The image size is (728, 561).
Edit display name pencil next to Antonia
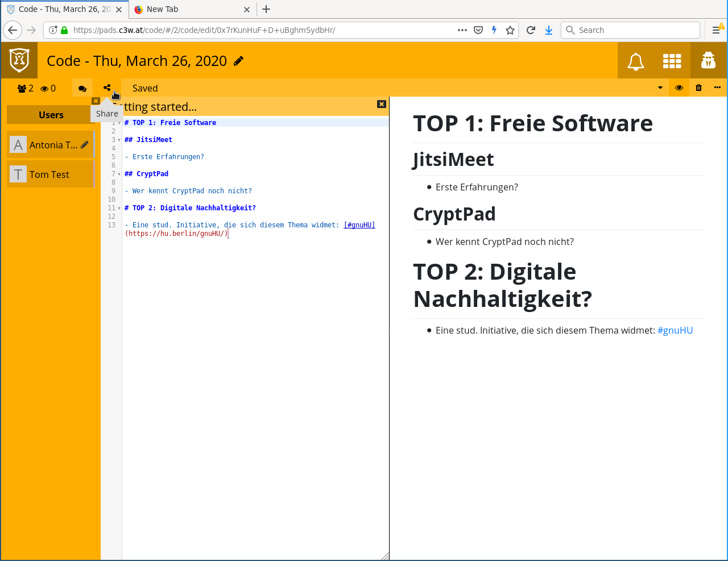point(85,145)
